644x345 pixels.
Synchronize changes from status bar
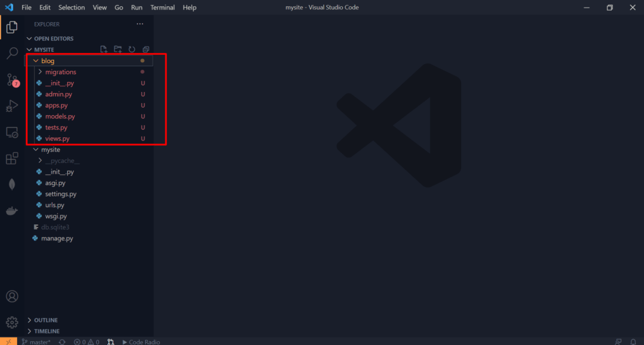pos(62,342)
